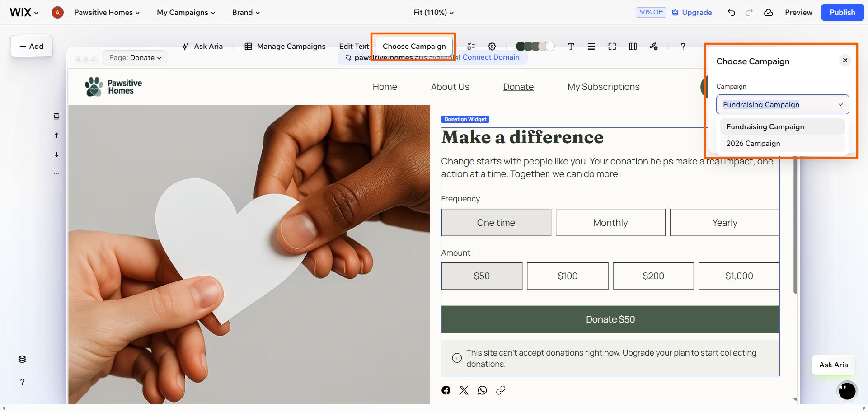Open Ask Aria from the toolbar
Image resolution: width=868 pixels, height=412 pixels.
tap(202, 46)
